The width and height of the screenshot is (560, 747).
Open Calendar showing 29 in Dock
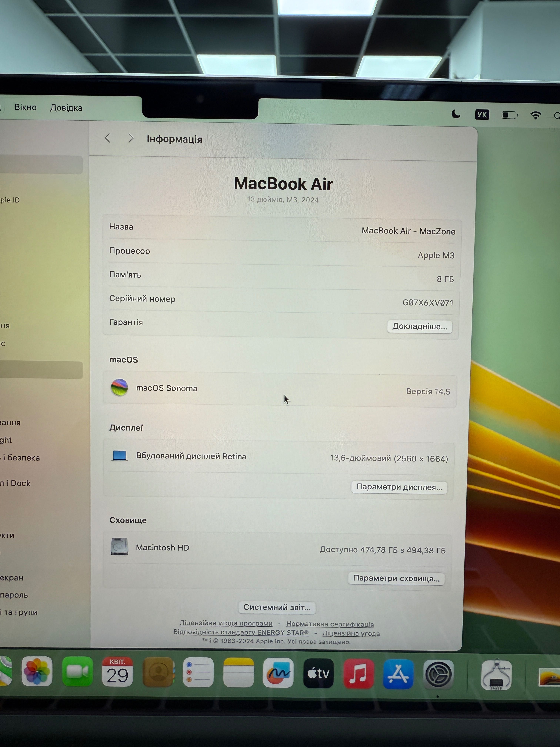pyautogui.click(x=117, y=672)
